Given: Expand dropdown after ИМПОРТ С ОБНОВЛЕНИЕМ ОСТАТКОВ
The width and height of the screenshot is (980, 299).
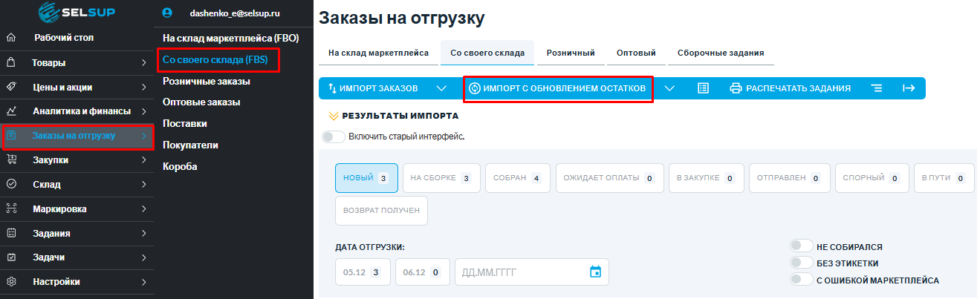Looking at the screenshot, I should [x=669, y=88].
